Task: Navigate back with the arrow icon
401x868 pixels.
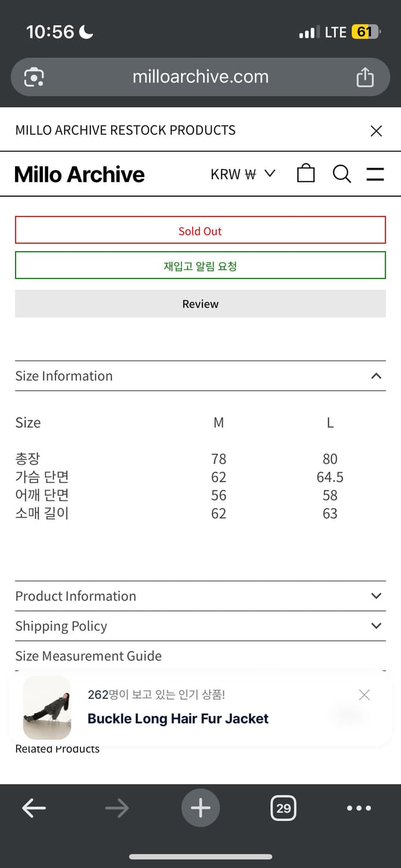Action: 34,808
